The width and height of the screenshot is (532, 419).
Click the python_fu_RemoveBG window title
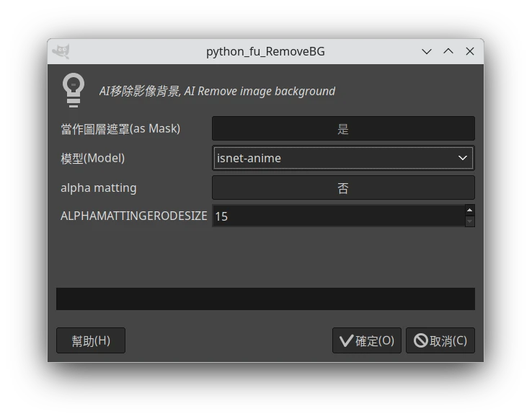265,52
